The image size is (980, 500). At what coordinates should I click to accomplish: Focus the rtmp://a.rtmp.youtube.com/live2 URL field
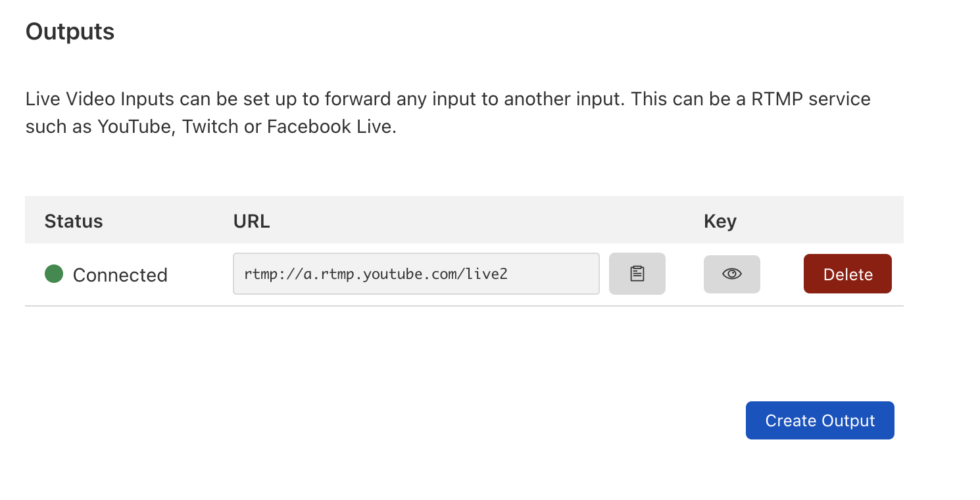click(416, 274)
